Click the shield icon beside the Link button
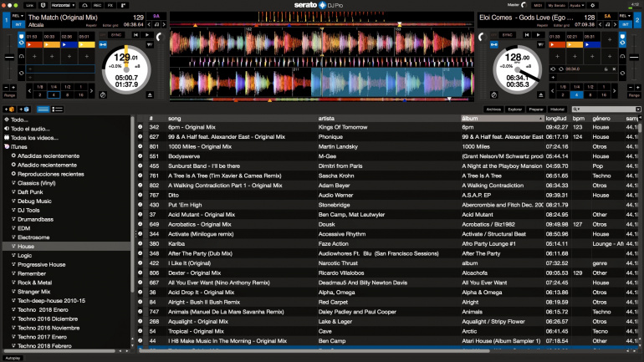The image size is (644, 362). tap(43, 5)
